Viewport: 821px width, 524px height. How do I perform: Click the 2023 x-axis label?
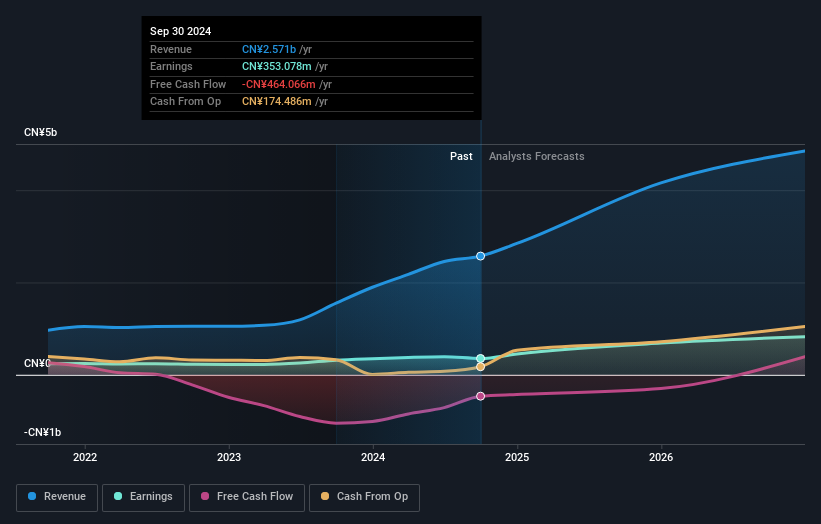[229, 458]
